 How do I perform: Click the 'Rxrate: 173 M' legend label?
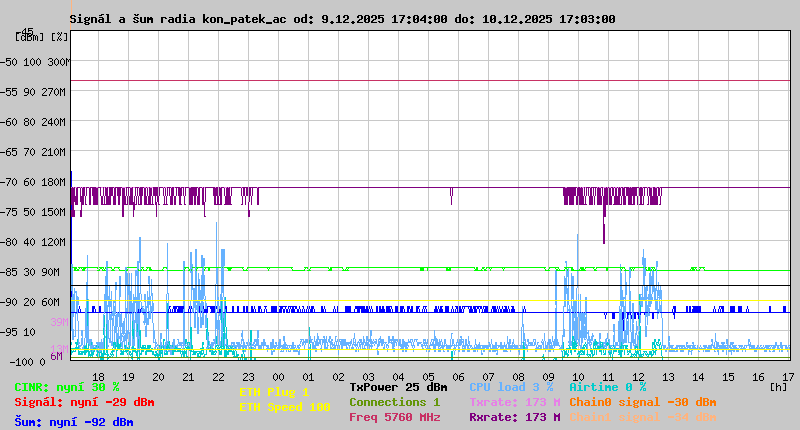[x=515, y=417]
